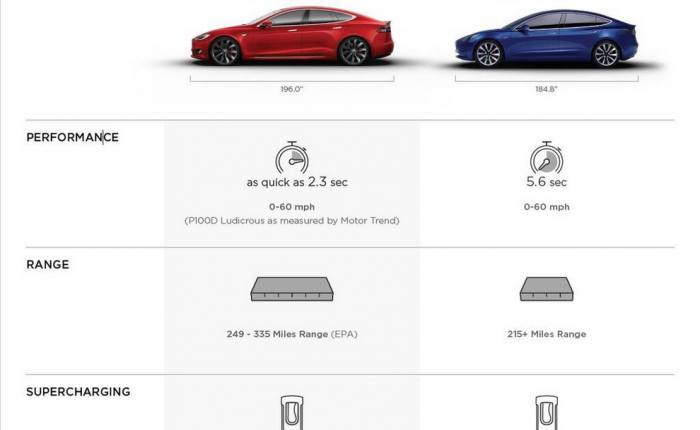The width and height of the screenshot is (700, 430).
Task: Click the Model S supercharger icon
Action: pyautogui.click(x=292, y=413)
